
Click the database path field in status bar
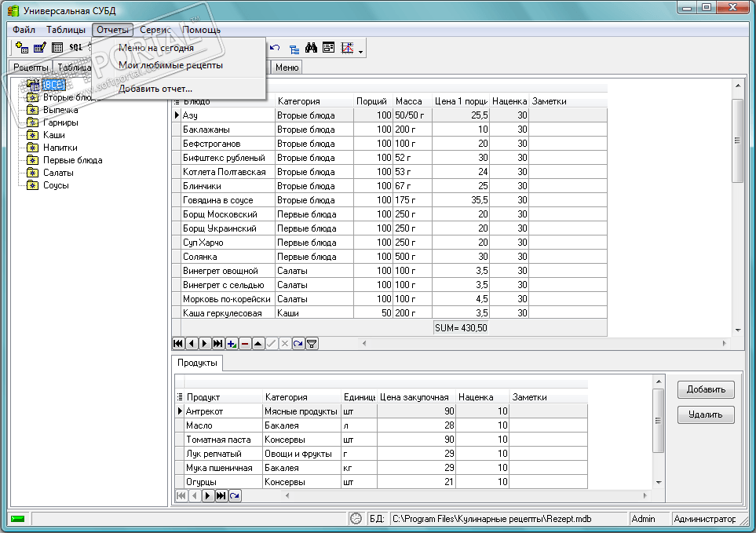(x=508, y=519)
